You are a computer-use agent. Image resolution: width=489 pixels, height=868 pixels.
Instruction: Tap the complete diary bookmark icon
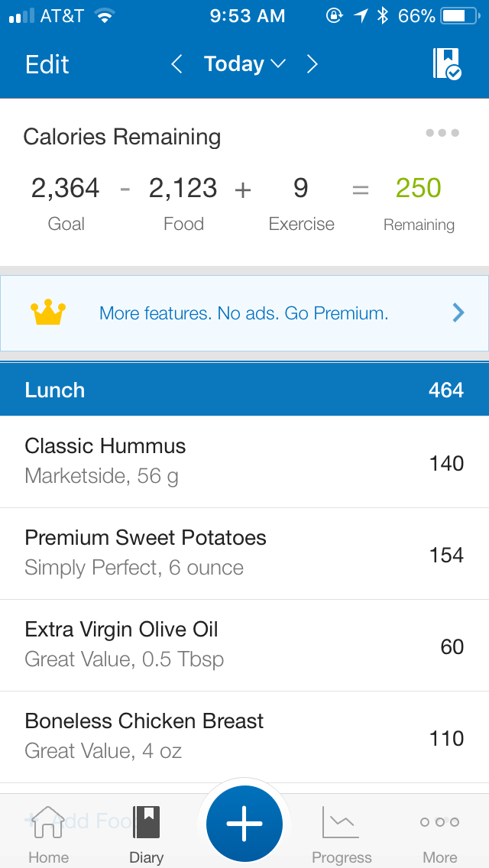point(447,64)
